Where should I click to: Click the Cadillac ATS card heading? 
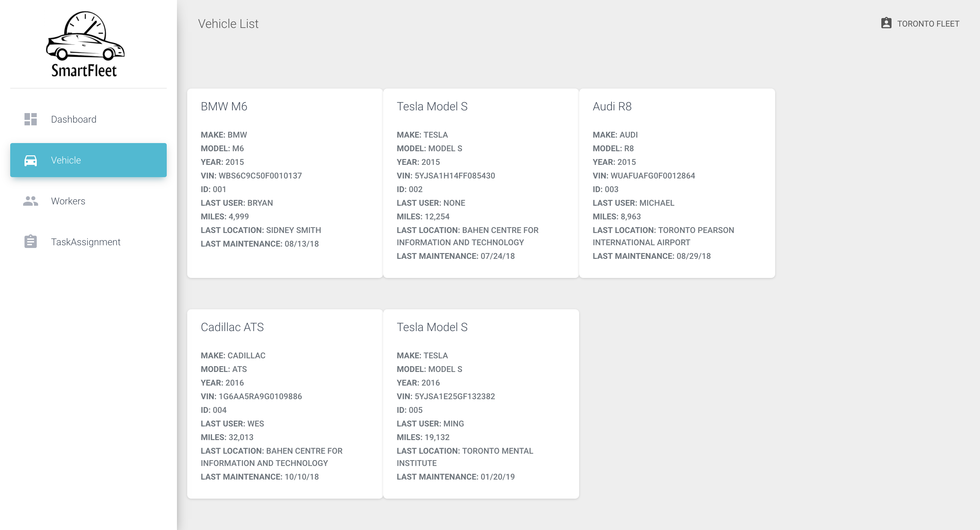click(232, 327)
